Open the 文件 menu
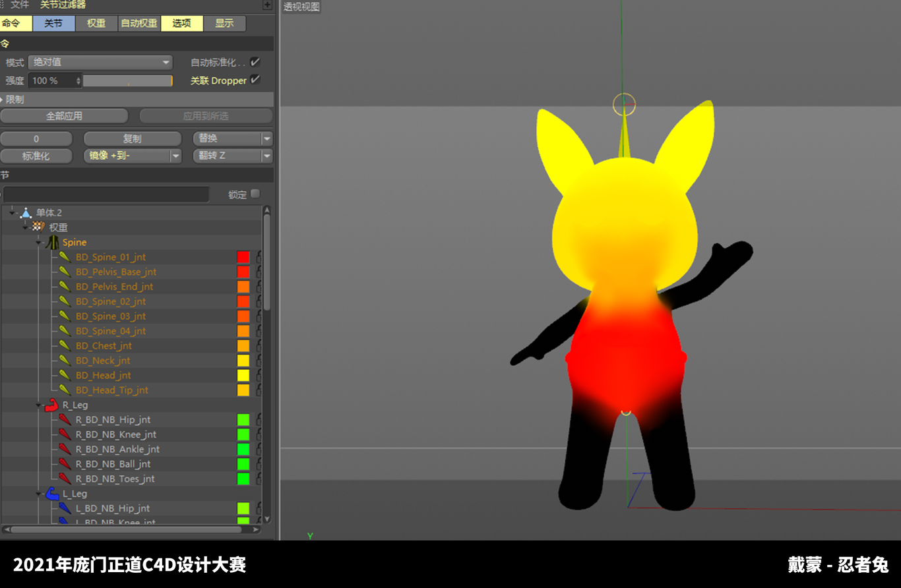901x588 pixels. [20, 5]
